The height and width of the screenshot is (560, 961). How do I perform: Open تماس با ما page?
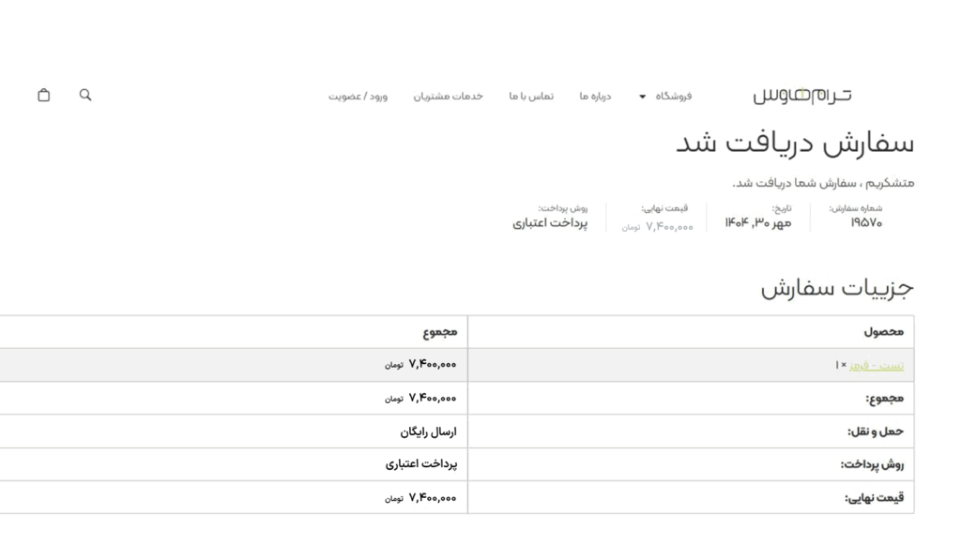pos(531,96)
